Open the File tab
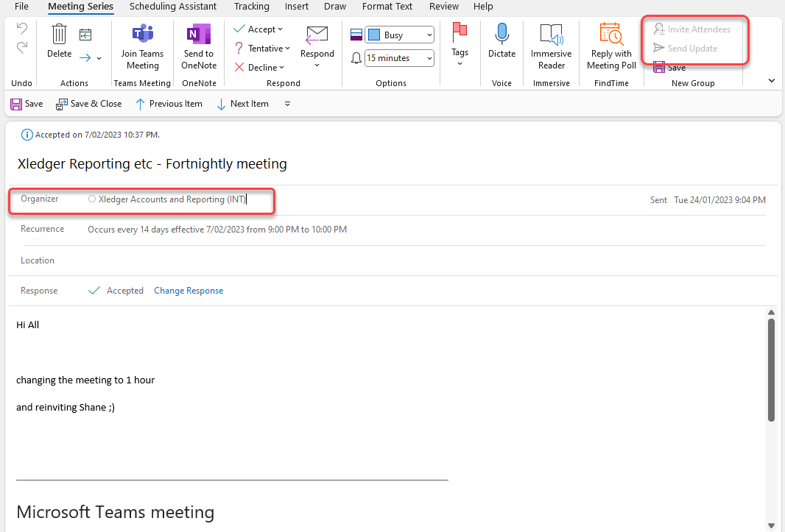785x532 pixels. click(x=21, y=7)
